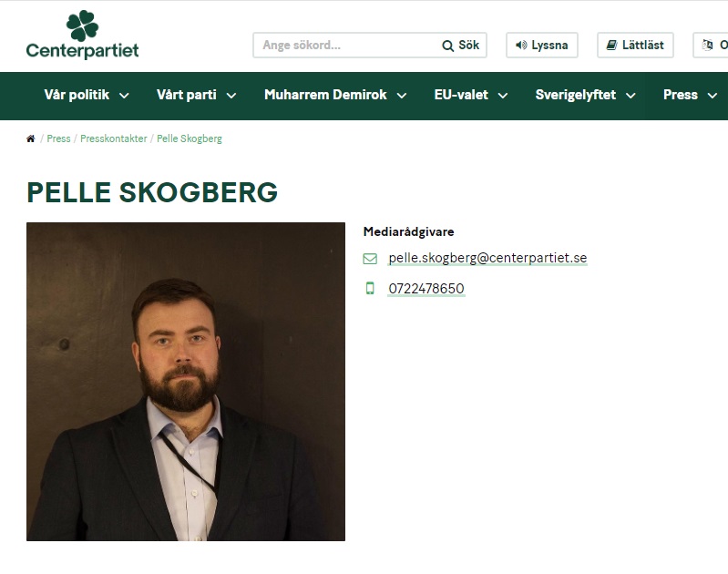The width and height of the screenshot is (728, 574).
Task: Click the translate icon at top right
Action: (x=707, y=45)
